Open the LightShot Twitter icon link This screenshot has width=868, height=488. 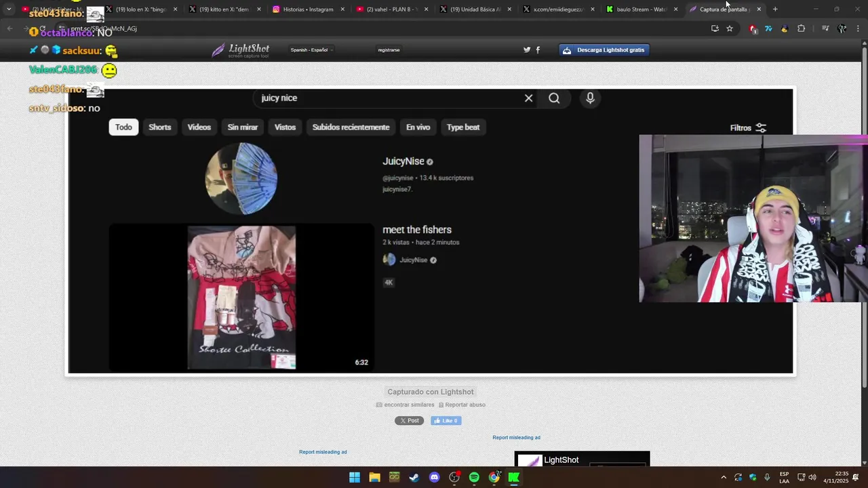pyautogui.click(x=527, y=50)
